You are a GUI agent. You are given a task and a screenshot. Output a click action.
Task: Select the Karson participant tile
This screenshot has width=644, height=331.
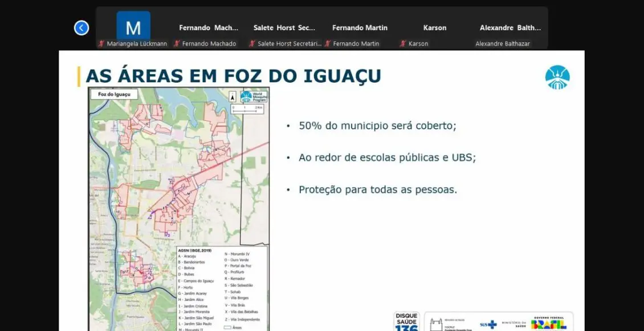pos(435,27)
